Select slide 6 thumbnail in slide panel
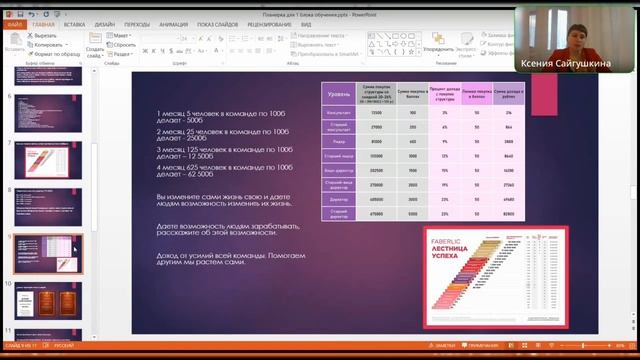Screen dimensions: 640x360 pos(48,113)
